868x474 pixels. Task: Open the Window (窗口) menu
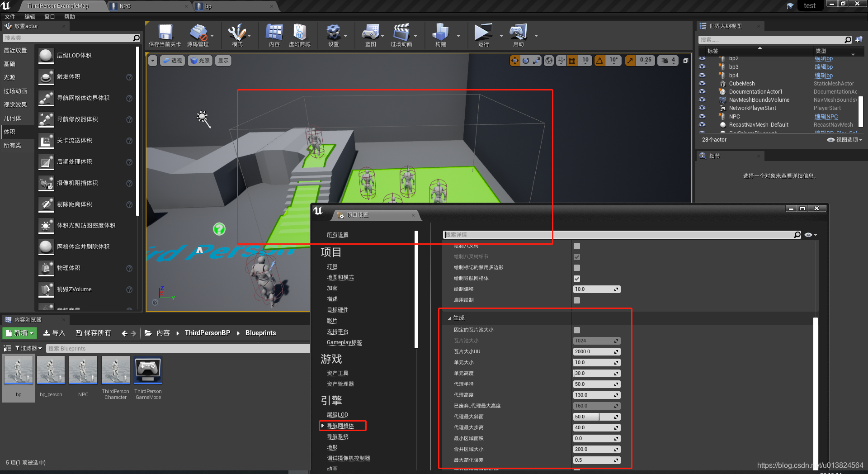click(x=50, y=17)
